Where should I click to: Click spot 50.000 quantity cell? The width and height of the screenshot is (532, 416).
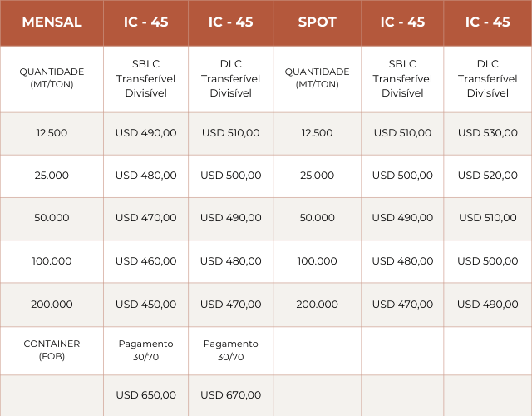(318, 218)
